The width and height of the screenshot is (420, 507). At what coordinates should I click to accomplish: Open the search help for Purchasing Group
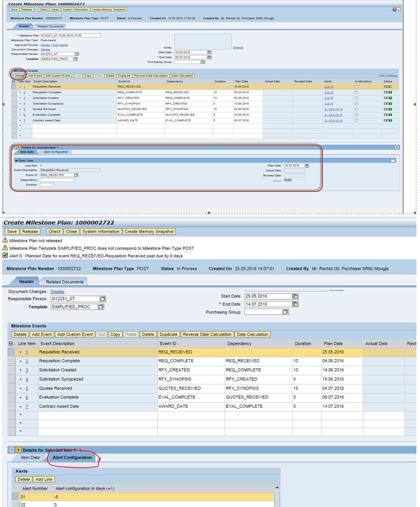203,62
